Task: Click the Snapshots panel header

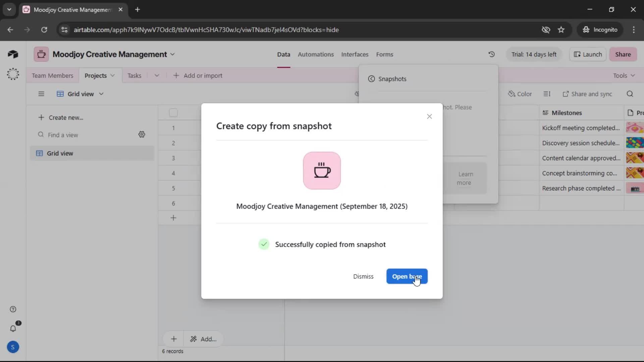Action: click(392, 79)
